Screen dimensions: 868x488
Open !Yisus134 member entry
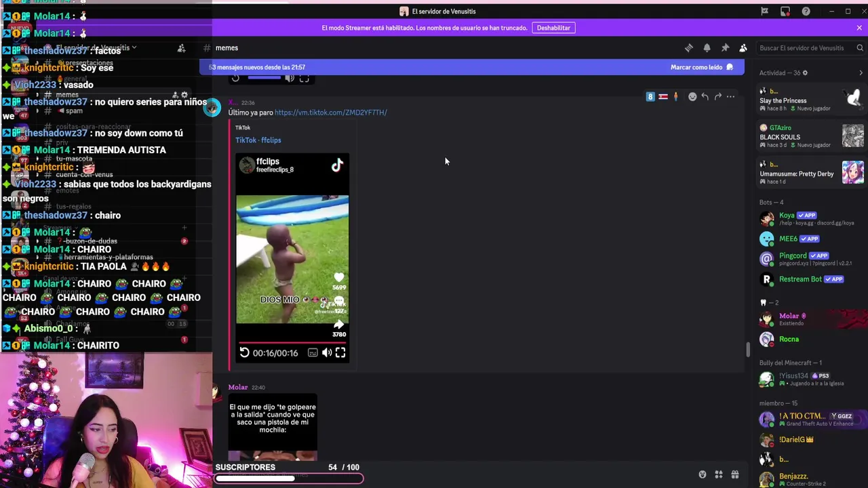tap(811, 379)
